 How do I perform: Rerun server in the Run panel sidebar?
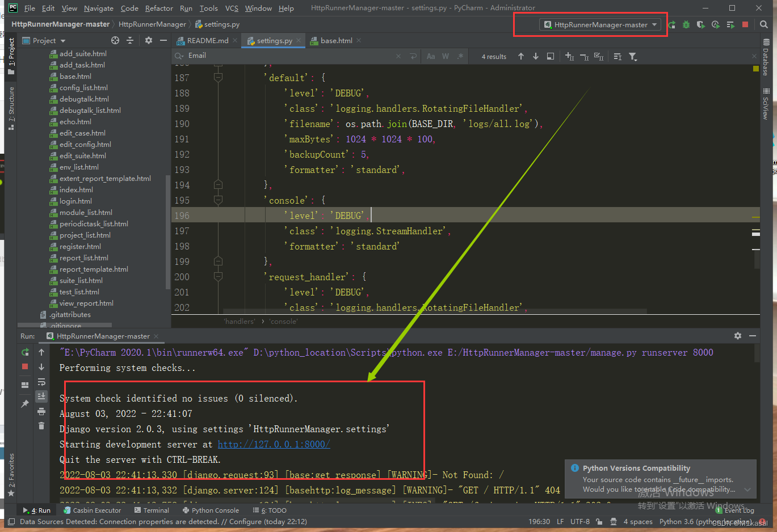[25, 352]
